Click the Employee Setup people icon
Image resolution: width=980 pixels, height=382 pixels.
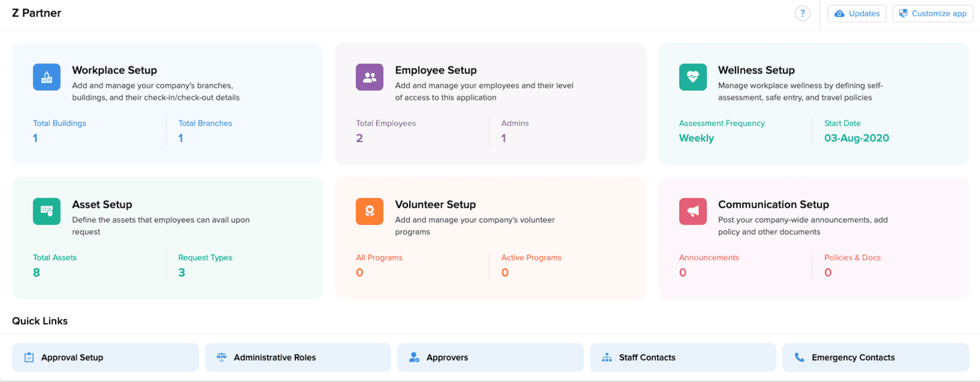coord(369,77)
